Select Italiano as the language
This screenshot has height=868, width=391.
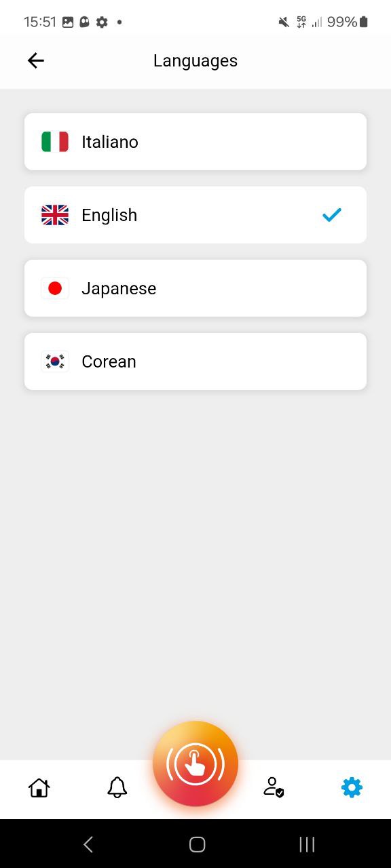195,142
